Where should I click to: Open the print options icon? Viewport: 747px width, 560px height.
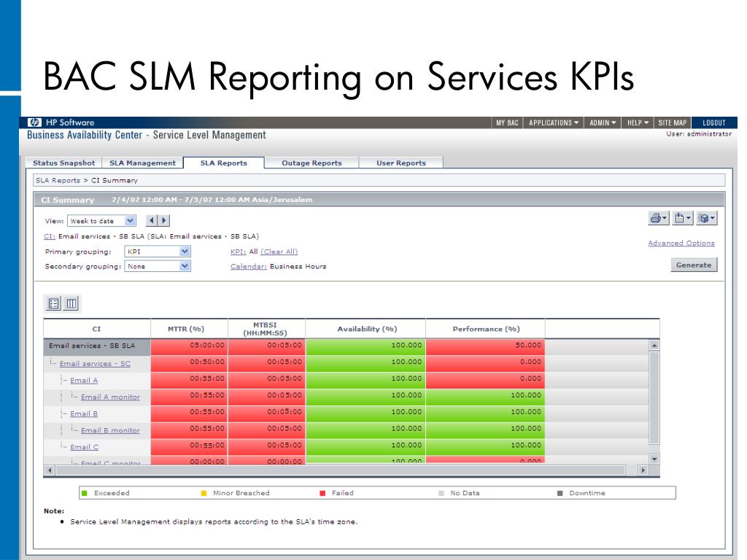click(659, 218)
